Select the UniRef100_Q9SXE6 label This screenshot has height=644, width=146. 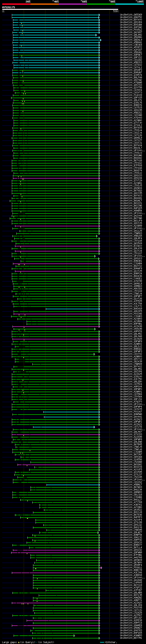coord(131,22)
